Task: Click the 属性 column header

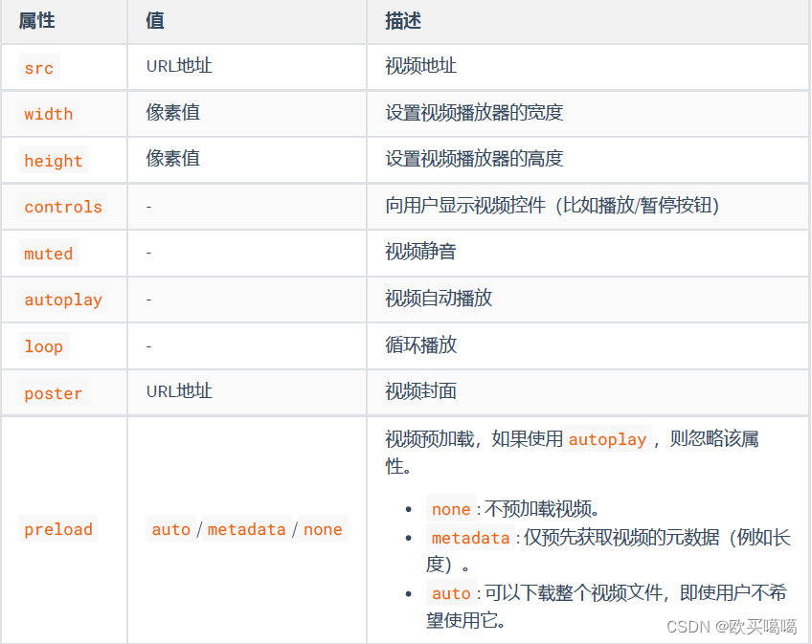Action: click(x=36, y=21)
